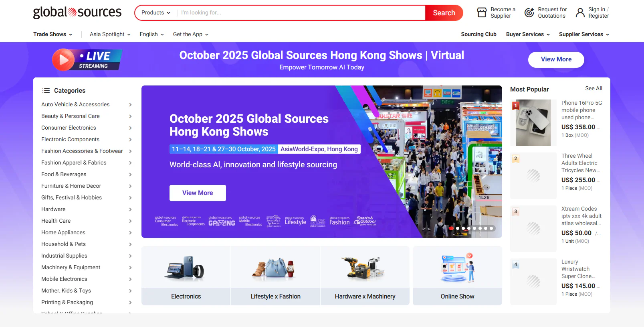Viewport: 644px width, 327px height.
Task: Click the Gaming show logo in banner
Action: (222, 221)
